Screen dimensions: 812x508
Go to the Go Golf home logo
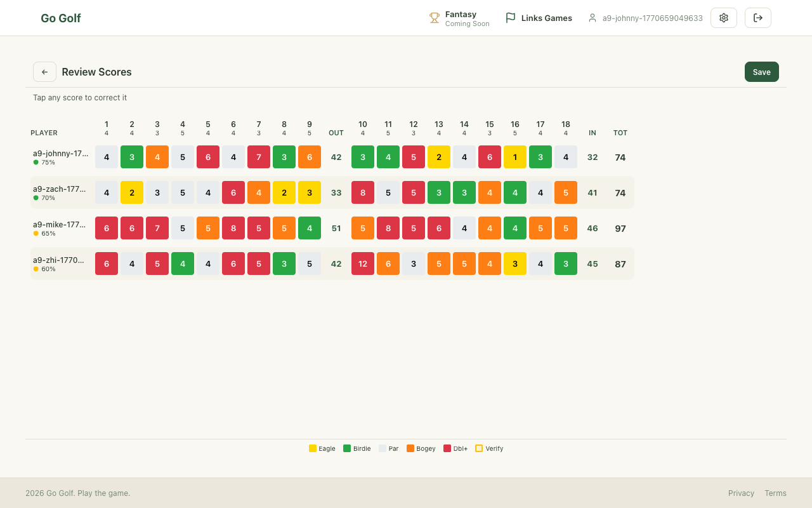60,18
